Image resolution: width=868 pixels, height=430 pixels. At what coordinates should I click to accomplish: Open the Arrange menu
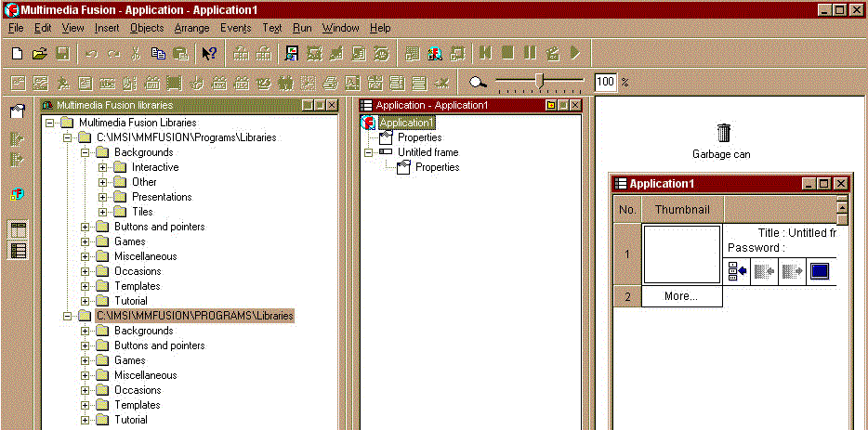pos(192,28)
